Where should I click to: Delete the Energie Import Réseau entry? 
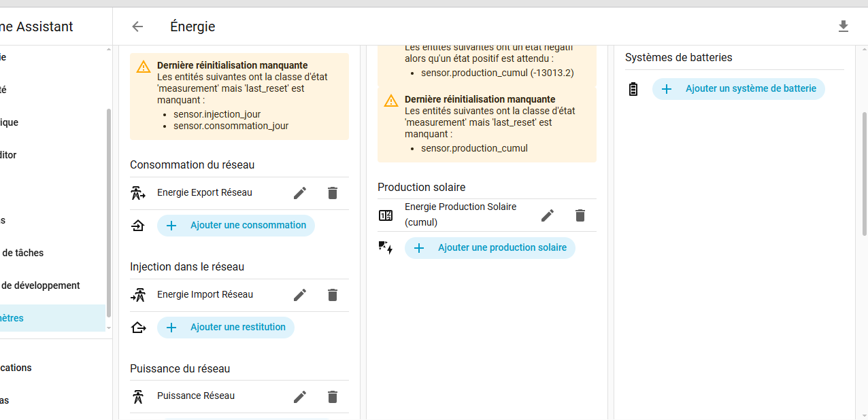333,295
